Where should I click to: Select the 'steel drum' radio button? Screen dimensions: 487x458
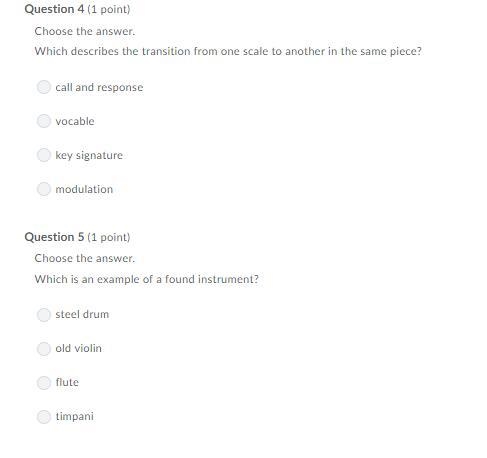pos(44,314)
